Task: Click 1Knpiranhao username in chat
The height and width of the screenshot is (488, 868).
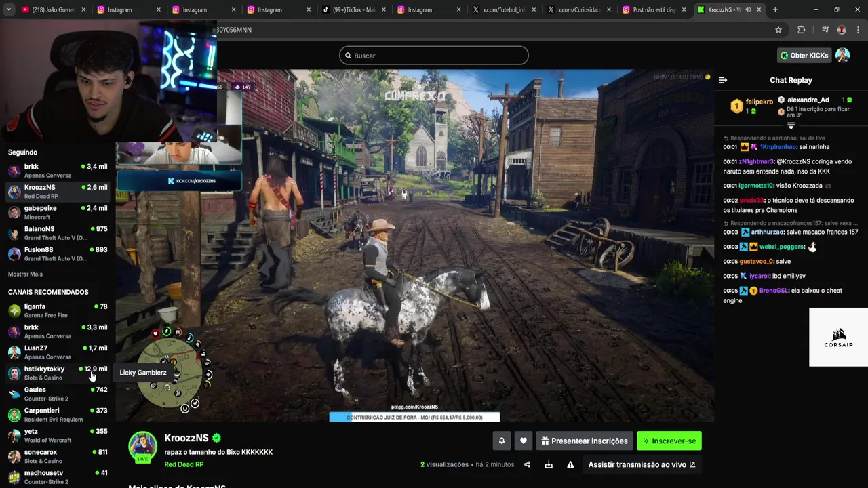Action: click(778, 147)
